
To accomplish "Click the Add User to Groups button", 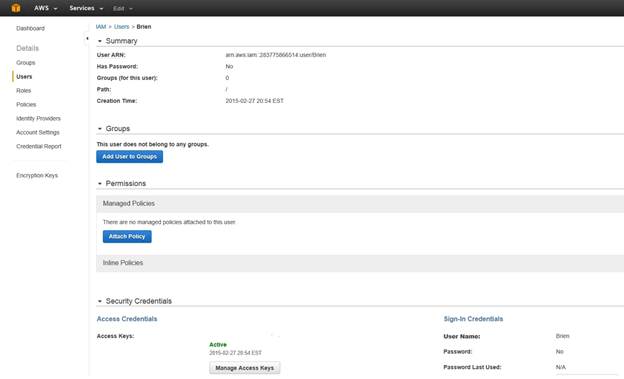I will coord(129,156).
